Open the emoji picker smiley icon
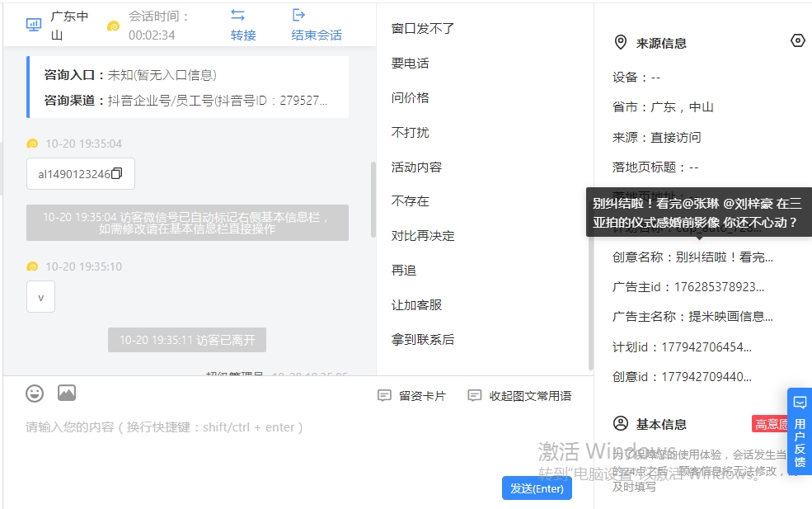 click(35, 394)
